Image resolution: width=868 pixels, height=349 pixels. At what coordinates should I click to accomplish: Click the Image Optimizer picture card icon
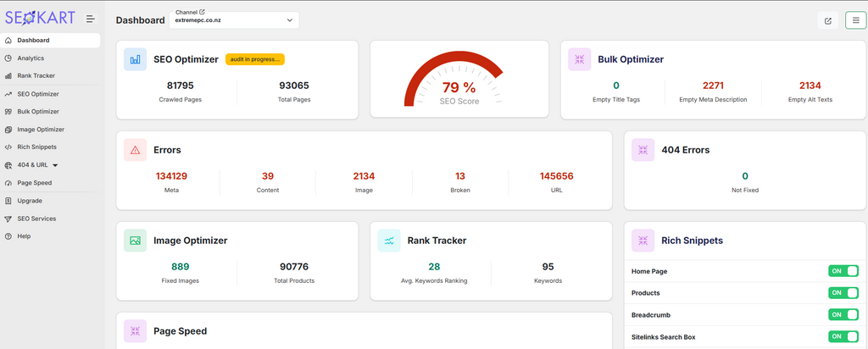(x=135, y=241)
